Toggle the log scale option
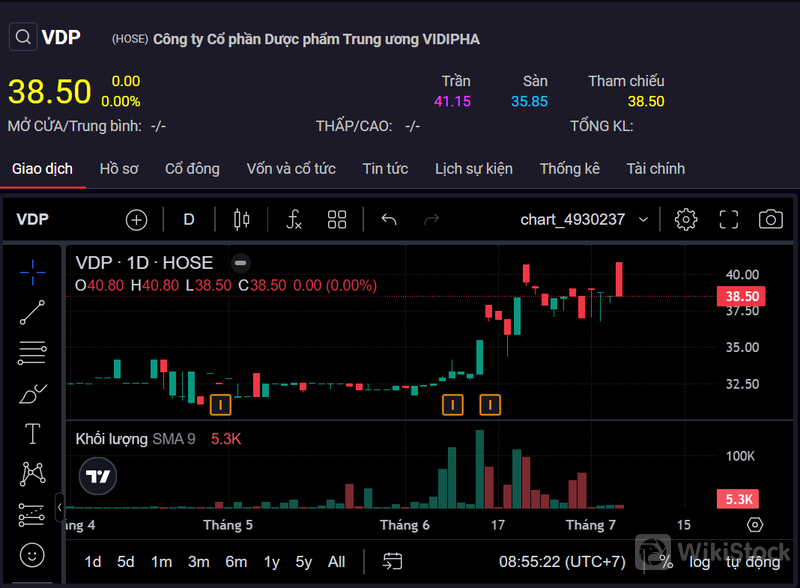This screenshot has width=800, height=588. [x=700, y=562]
